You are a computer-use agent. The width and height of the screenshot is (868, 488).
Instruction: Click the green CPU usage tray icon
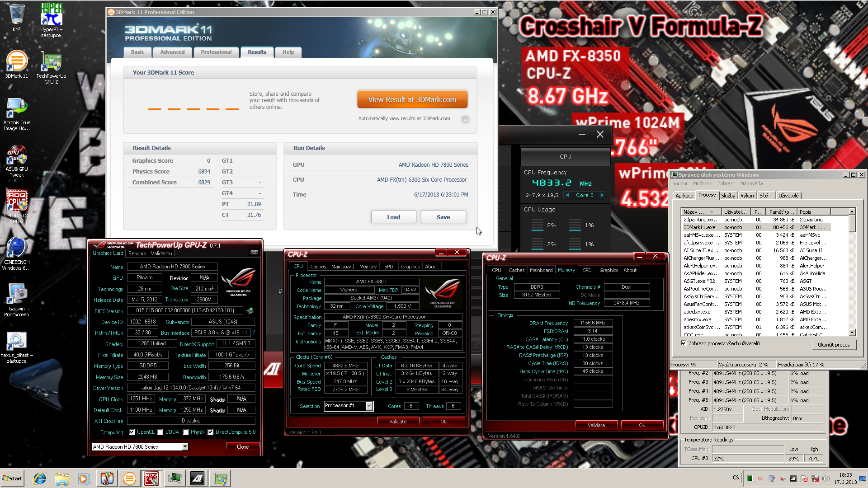[750, 479]
